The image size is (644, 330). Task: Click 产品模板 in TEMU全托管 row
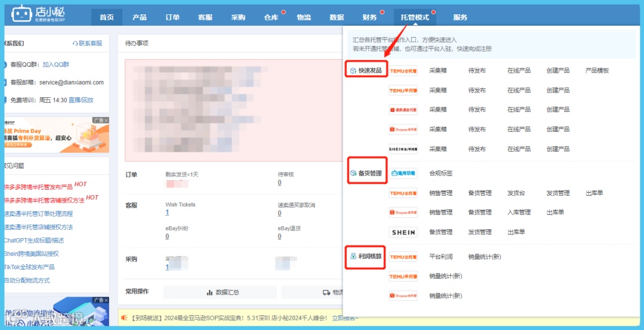tap(597, 70)
